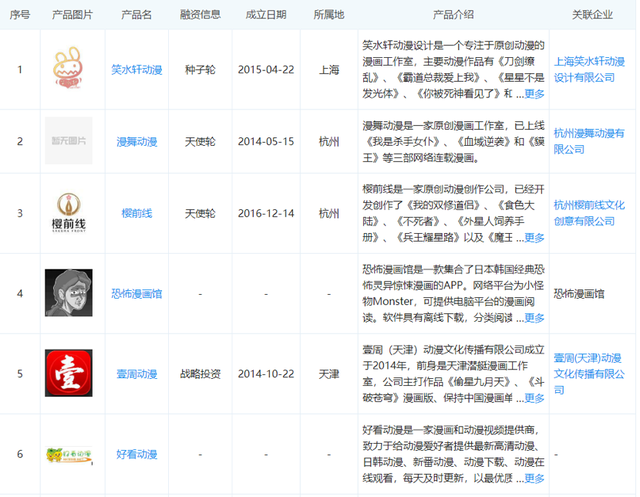Click the 漫舞动漫 placeholder image

tap(69, 141)
